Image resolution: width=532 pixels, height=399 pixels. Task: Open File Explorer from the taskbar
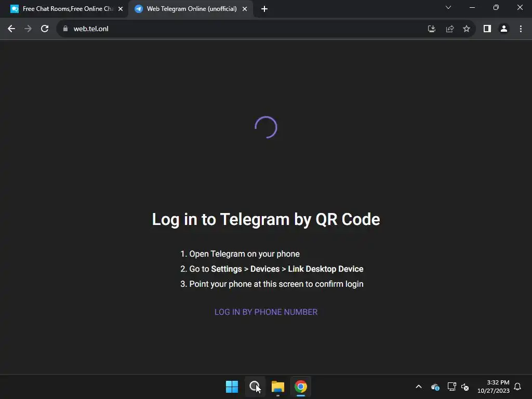[x=277, y=387]
